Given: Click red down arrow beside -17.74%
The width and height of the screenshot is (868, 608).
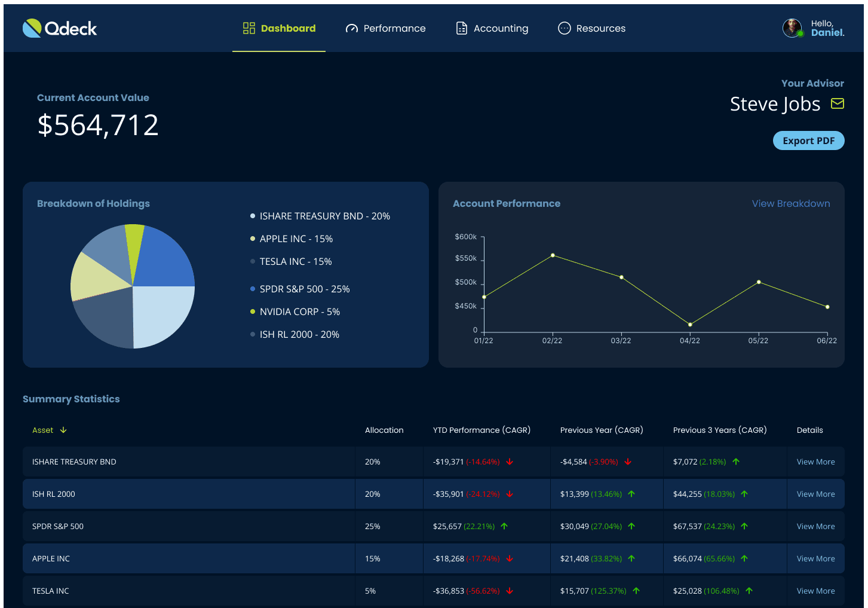Looking at the screenshot, I should pyautogui.click(x=510, y=558).
